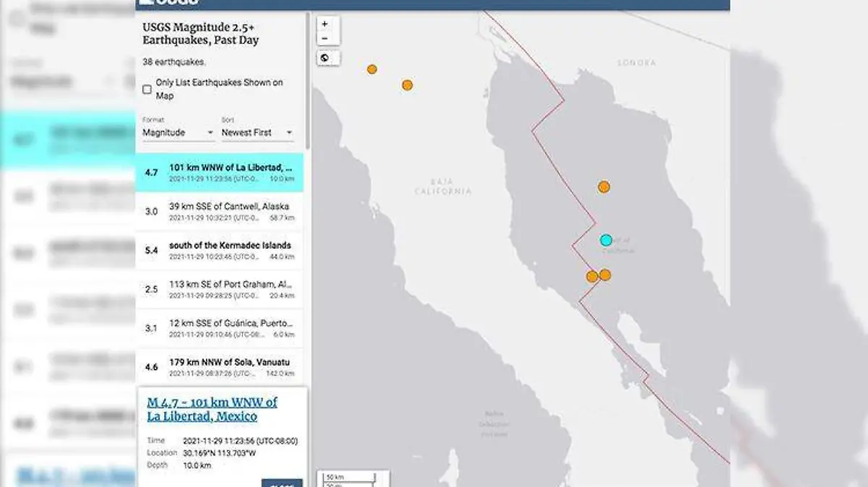Click the orange marker directly north of the cyan marker

[604, 187]
